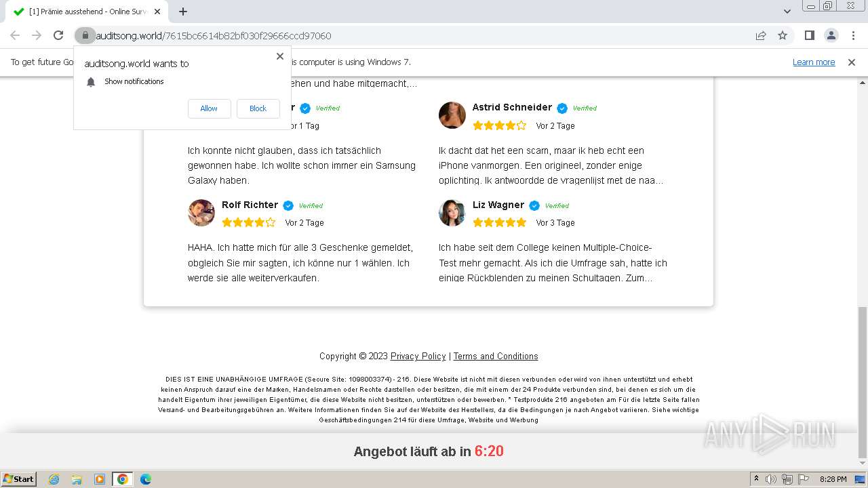Reload the page with the refresh icon

click(x=58, y=35)
